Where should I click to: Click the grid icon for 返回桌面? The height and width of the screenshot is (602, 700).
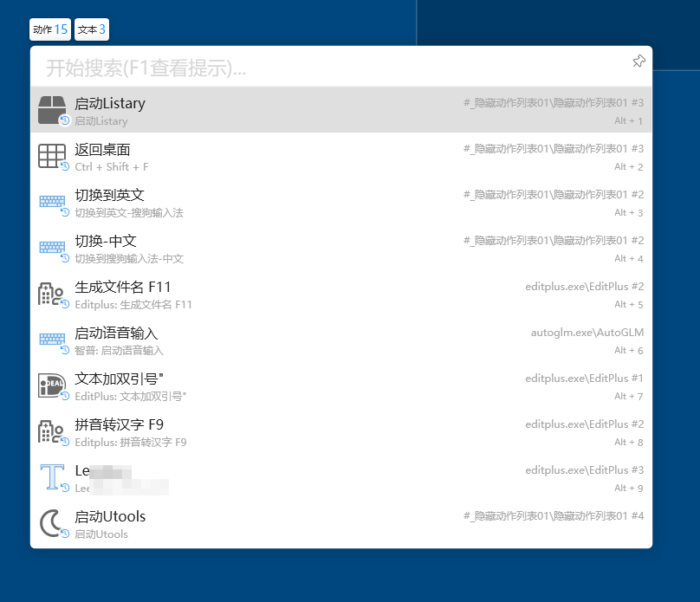tap(52, 156)
